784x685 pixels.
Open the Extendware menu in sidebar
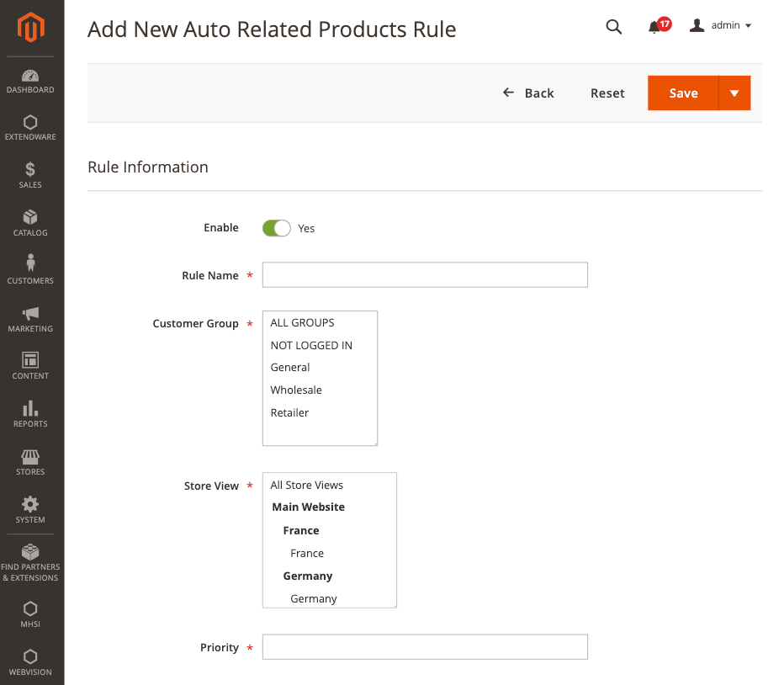pos(30,128)
